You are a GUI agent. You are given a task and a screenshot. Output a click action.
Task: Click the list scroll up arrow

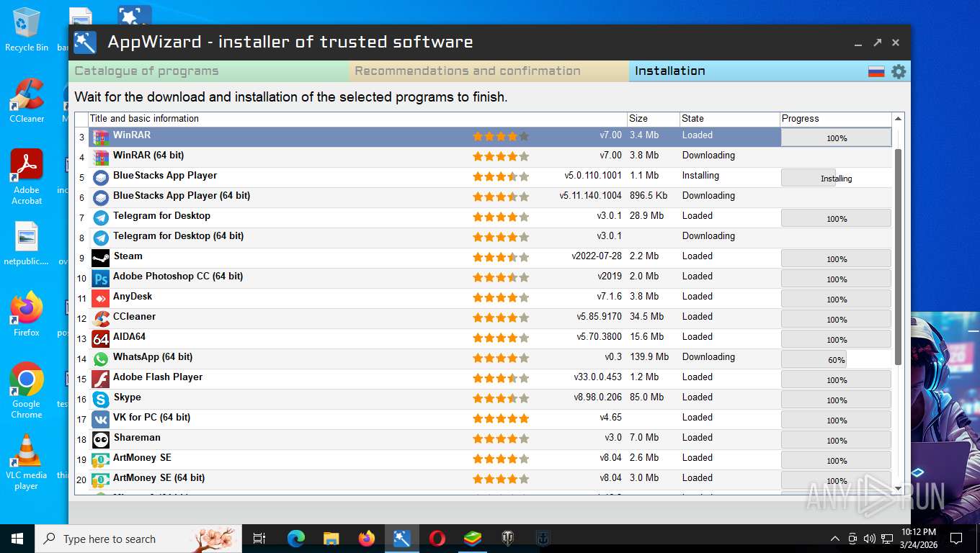pyautogui.click(x=898, y=119)
